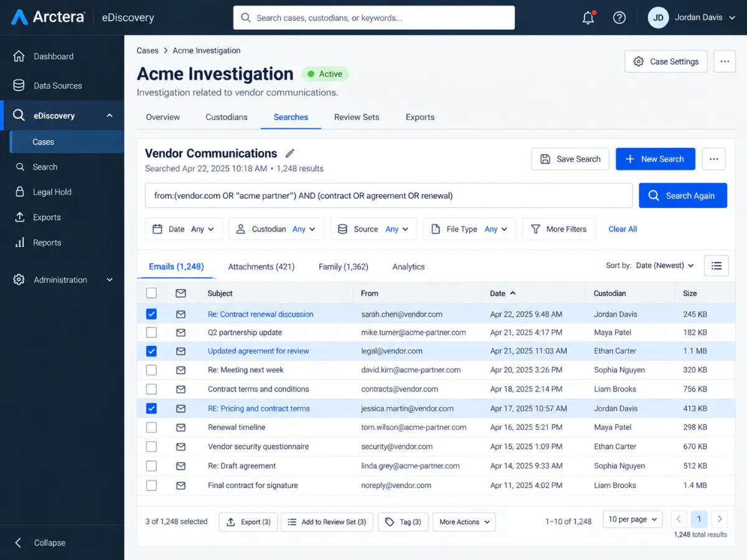Switch to the Review Sets tab
This screenshot has width=747, height=560.
point(357,117)
